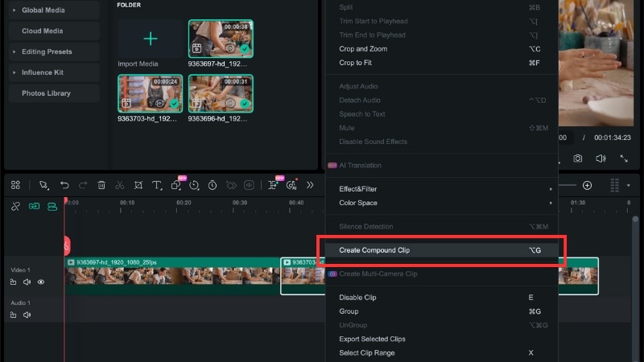644x362 pixels.
Task: Open the Color Space submenu
Action: point(441,203)
